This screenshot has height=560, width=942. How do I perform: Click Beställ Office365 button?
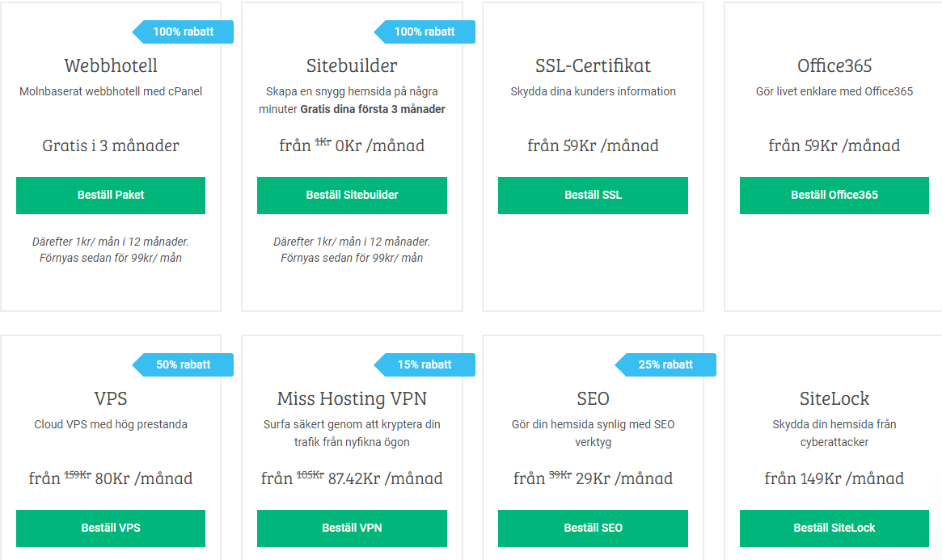coord(834,195)
